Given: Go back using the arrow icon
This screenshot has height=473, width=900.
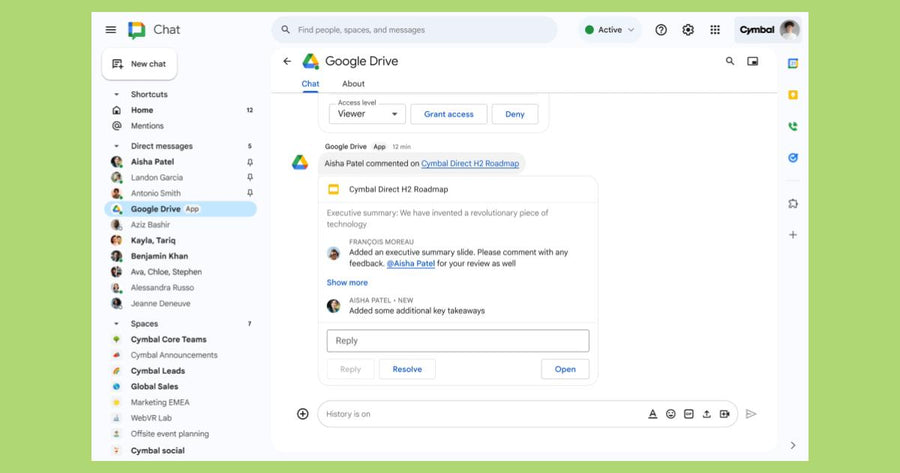Looking at the screenshot, I should click(x=287, y=61).
